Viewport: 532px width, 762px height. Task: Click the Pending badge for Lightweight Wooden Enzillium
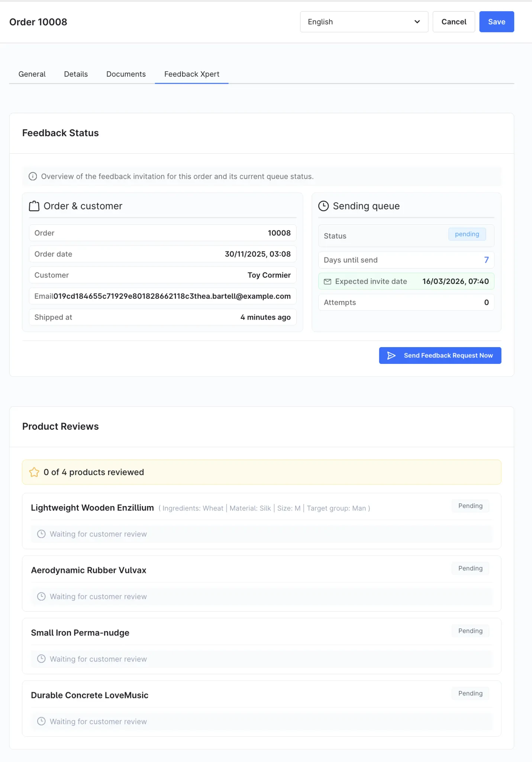click(x=470, y=506)
